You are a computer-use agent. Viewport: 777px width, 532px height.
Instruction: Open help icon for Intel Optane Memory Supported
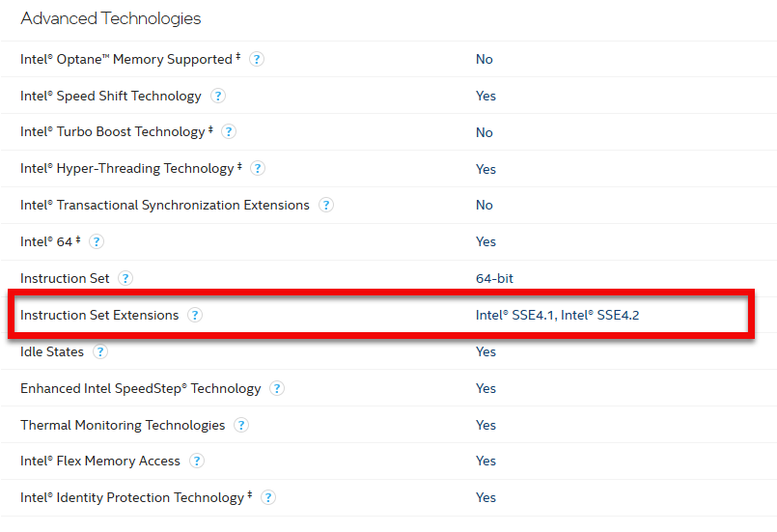pos(256,59)
